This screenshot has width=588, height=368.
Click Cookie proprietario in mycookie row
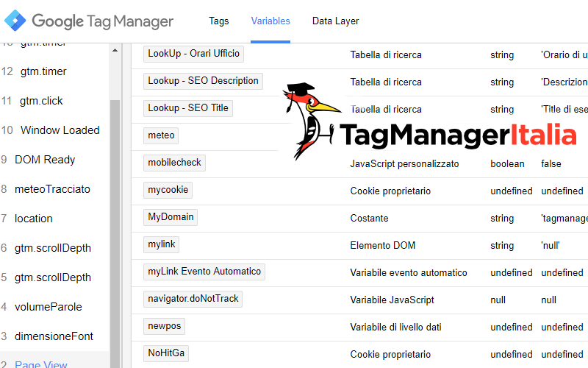tap(390, 191)
